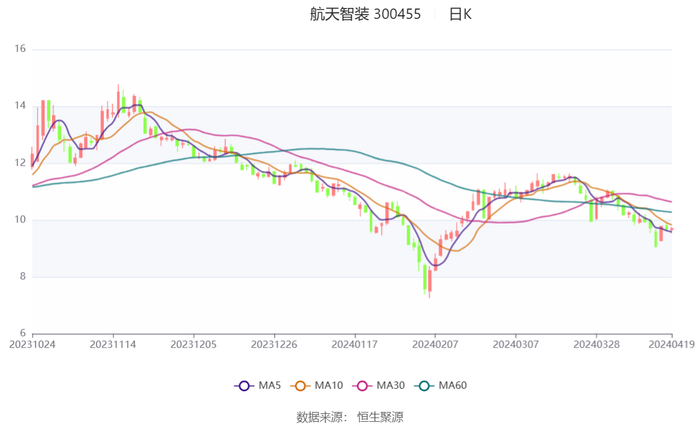Click the MA60 teal legend icon
Image resolution: width=700 pixels, height=426 pixels.
tap(424, 385)
